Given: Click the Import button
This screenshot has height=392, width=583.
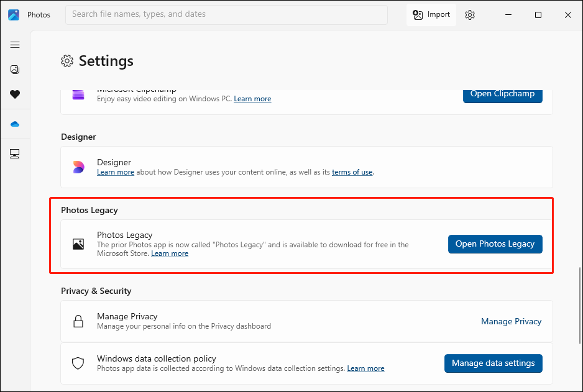Looking at the screenshot, I should [431, 14].
